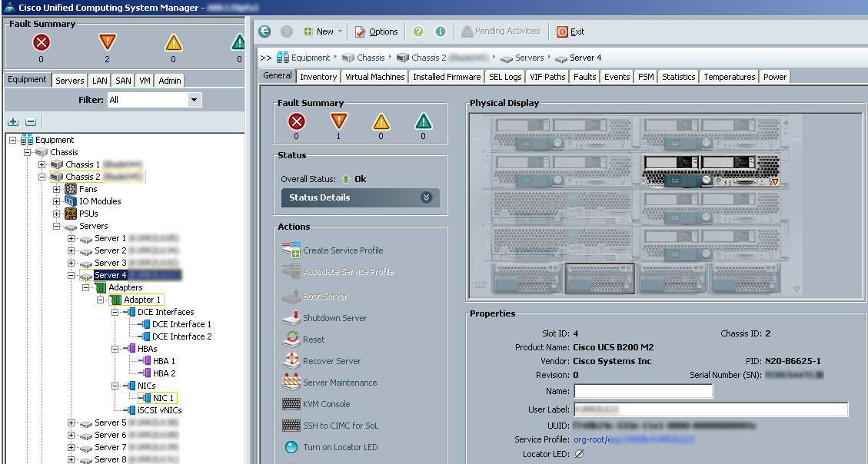Image resolution: width=868 pixels, height=464 pixels.
Task: Expand the Status Details section
Action: tap(426, 197)
